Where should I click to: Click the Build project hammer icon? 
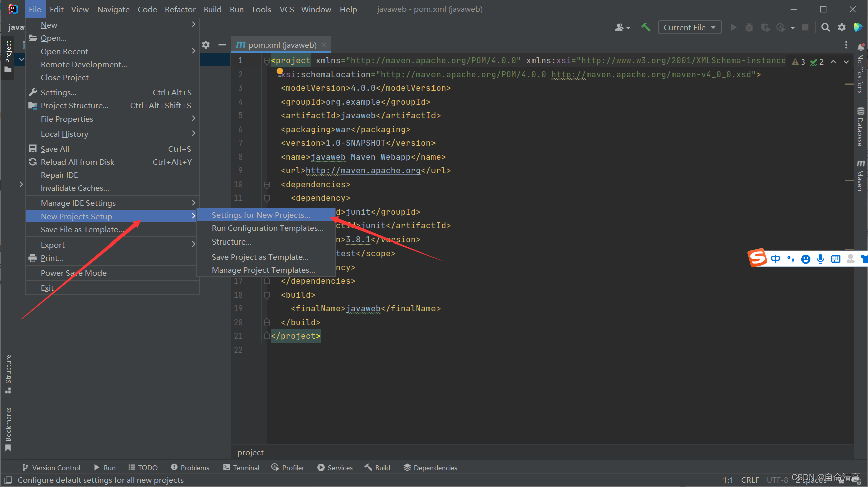(x=646, y=27)
